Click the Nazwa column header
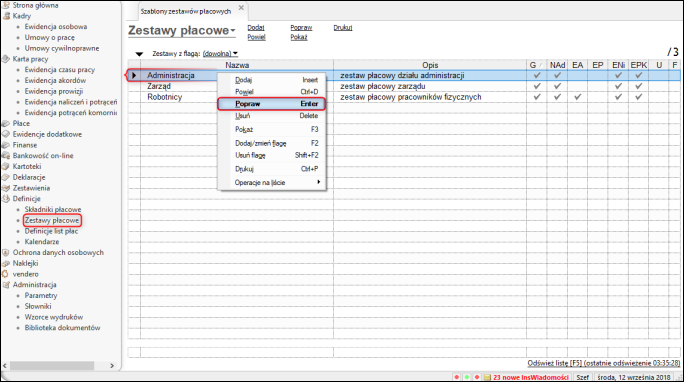The image size is (684, 382). point(237,65)
